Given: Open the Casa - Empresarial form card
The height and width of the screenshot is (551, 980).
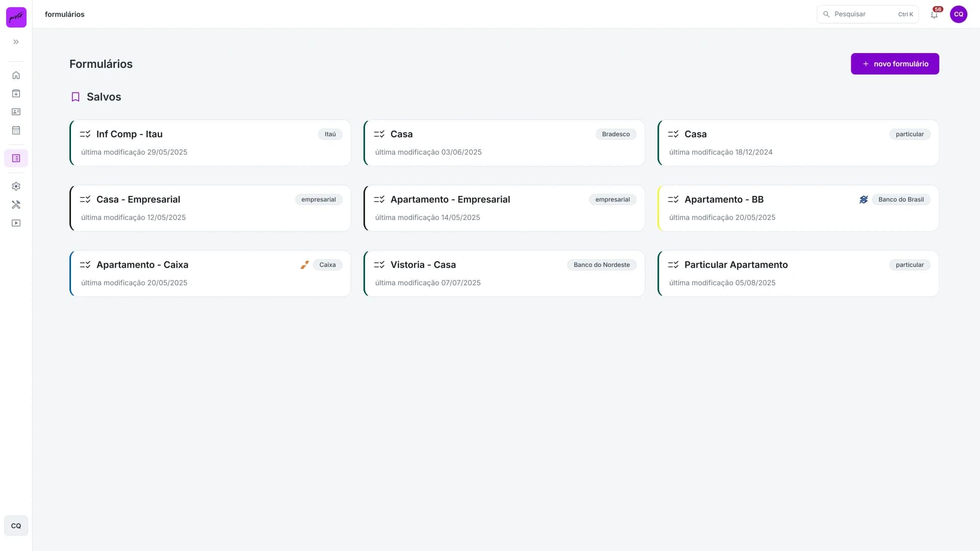Looking at the screenshot, I should pos(210,208).
